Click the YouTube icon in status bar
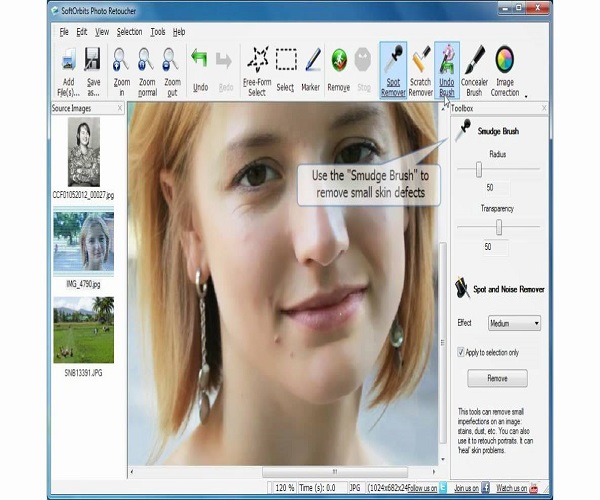600x500 pixels. [x=533, y=488]
